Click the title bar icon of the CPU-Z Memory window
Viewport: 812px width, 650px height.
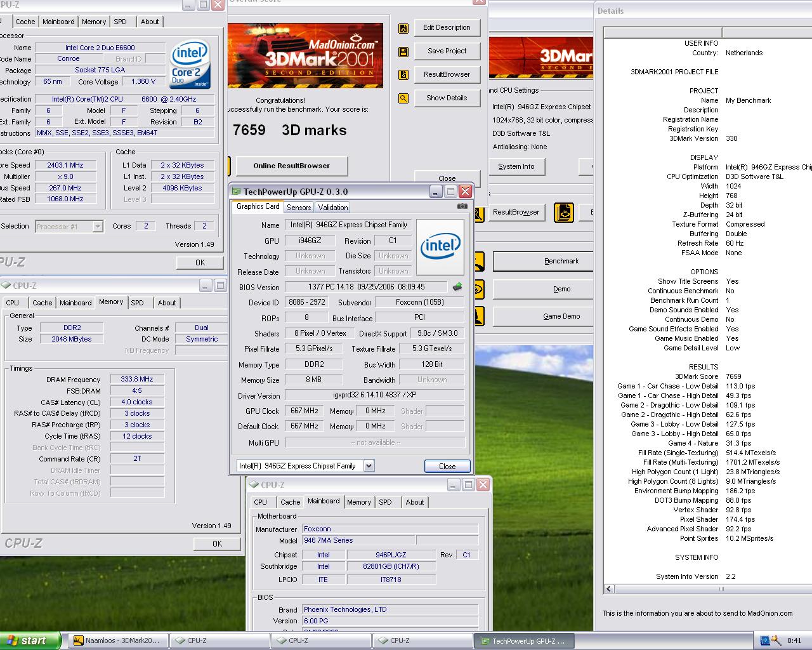pyautogui.click(x=6, y=286)
